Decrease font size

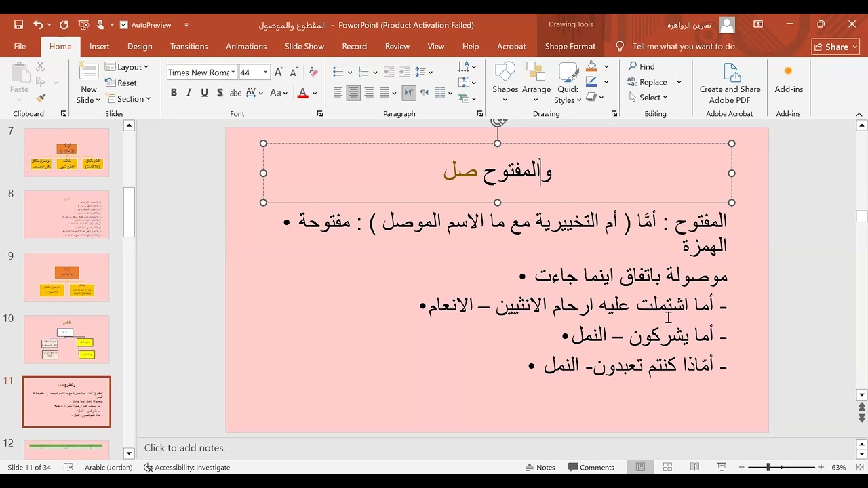294,73
